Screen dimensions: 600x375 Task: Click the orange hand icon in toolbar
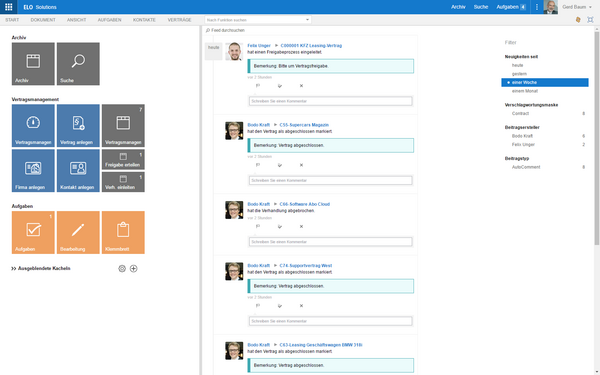[578, 20]
